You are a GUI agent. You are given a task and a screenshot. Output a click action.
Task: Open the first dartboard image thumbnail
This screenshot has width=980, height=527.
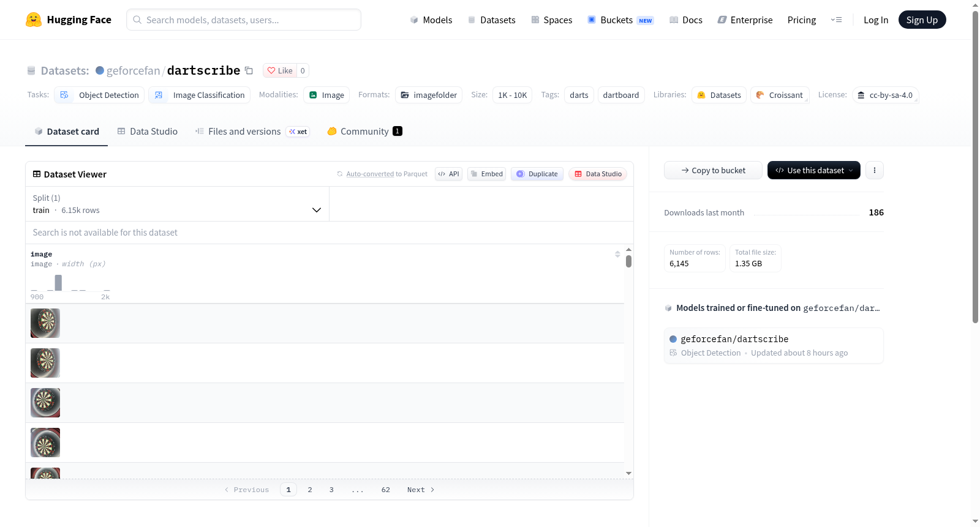(45, 323)
